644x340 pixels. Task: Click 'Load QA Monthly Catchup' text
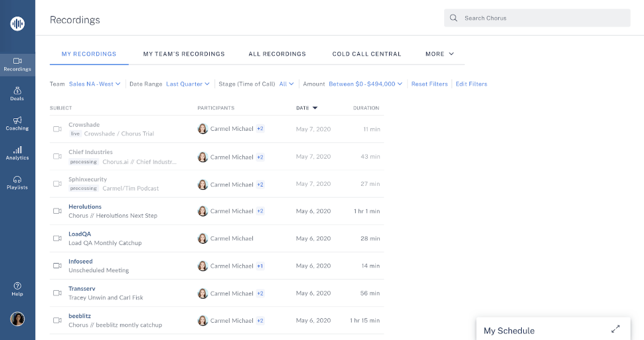click(105, 242)
